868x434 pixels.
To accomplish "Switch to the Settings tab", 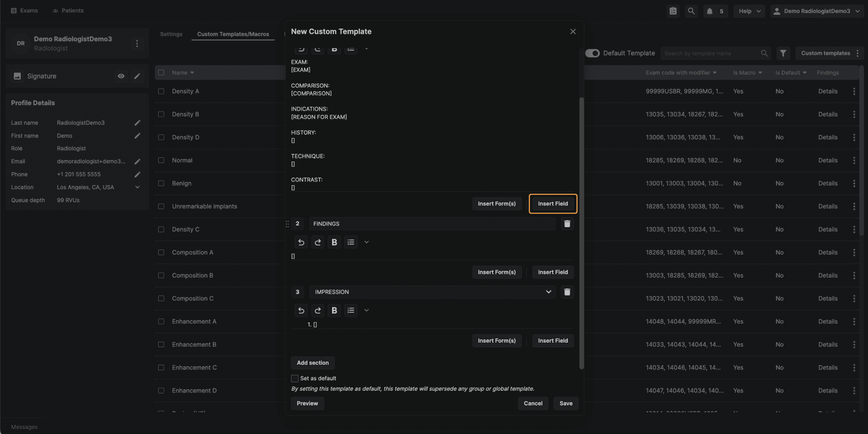I will point(171,34).
